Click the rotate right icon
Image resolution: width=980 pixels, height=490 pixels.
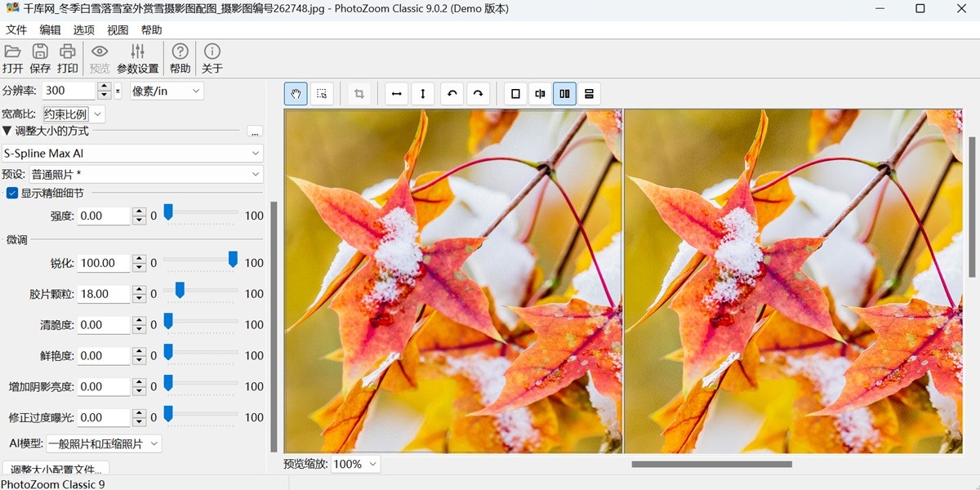pyautogui.click(x=478, y=93)
